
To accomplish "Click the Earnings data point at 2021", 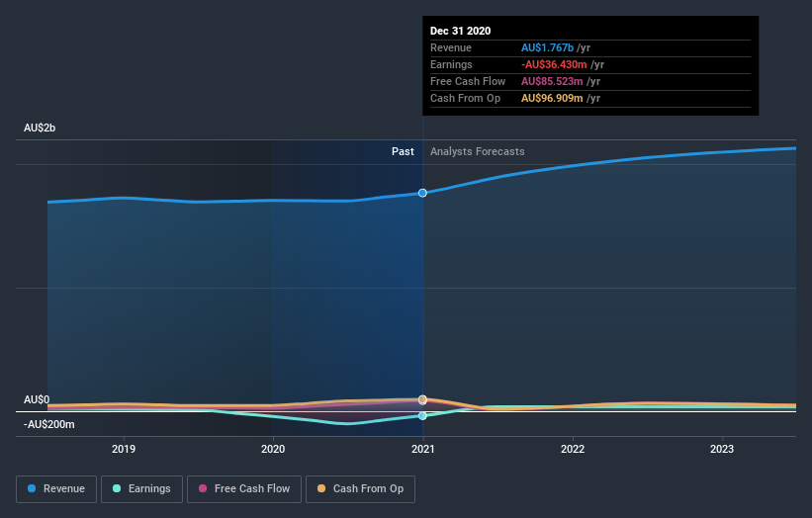I will point(422,415).
